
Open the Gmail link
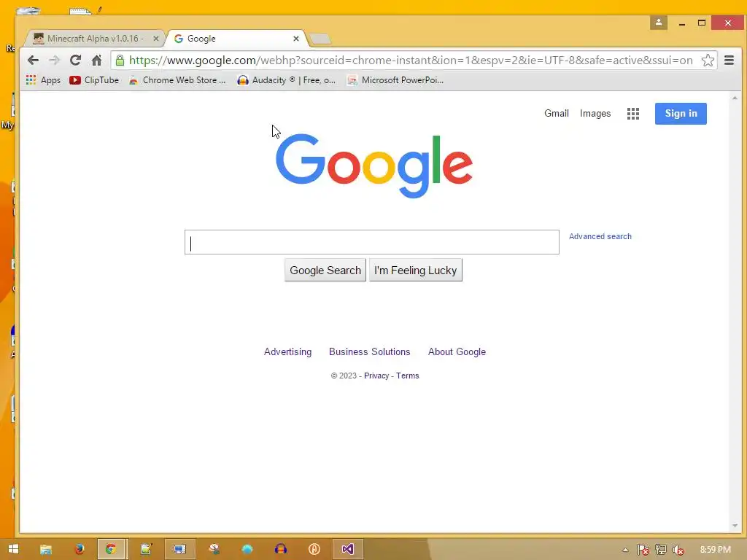557,113
